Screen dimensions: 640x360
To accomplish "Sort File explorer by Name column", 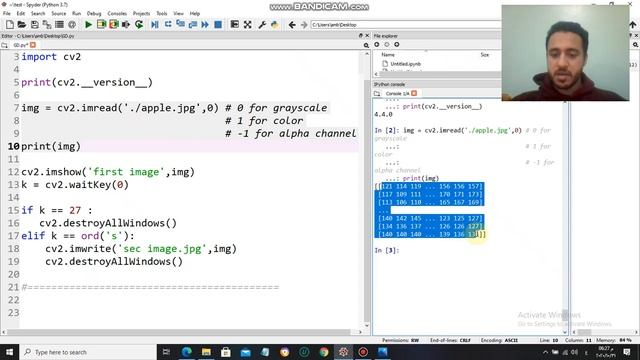I will 388,55.
